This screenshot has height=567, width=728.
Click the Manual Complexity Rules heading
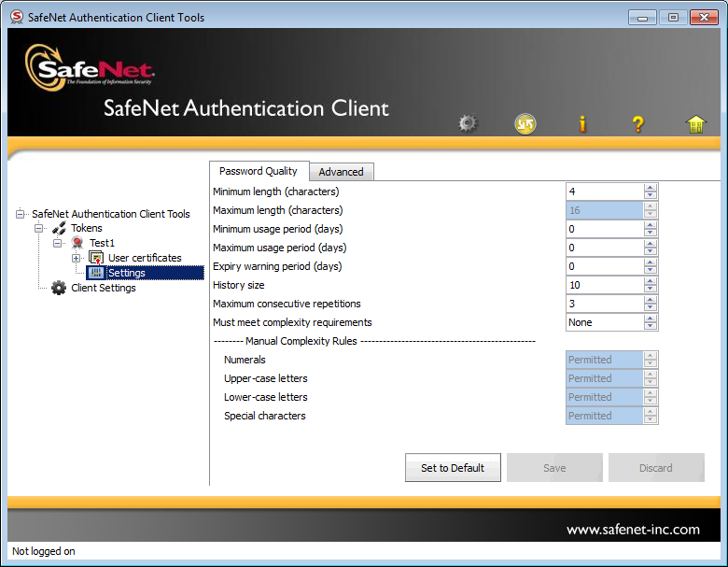(301, 341)
